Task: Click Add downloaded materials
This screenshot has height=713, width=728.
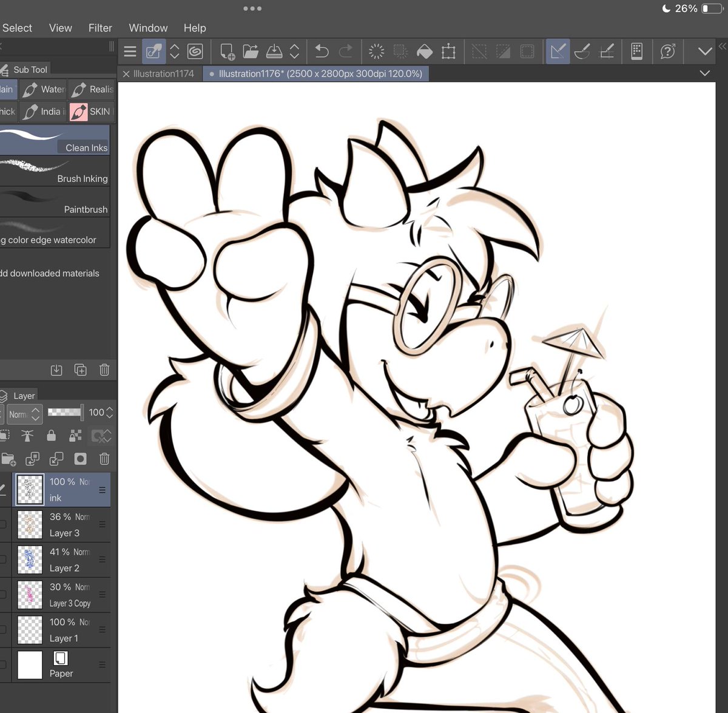Action: [50, 273]
